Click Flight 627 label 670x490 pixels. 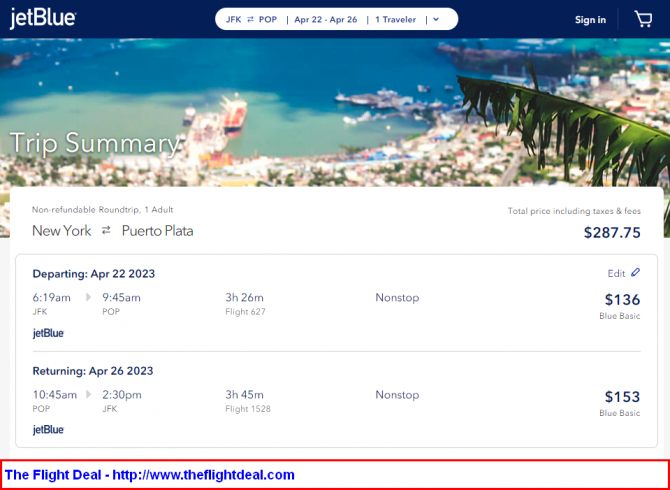pos(245,312)
